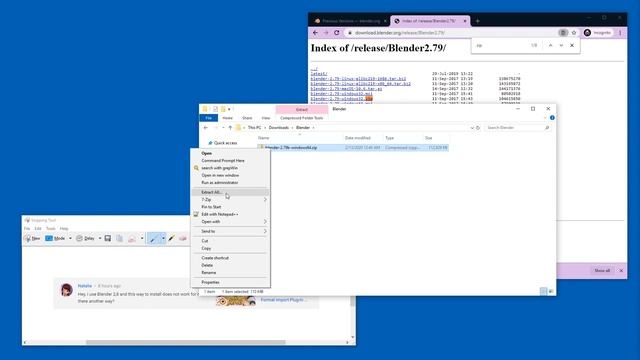
Task: Switch Explorer to large icons view
Action: 551,291
